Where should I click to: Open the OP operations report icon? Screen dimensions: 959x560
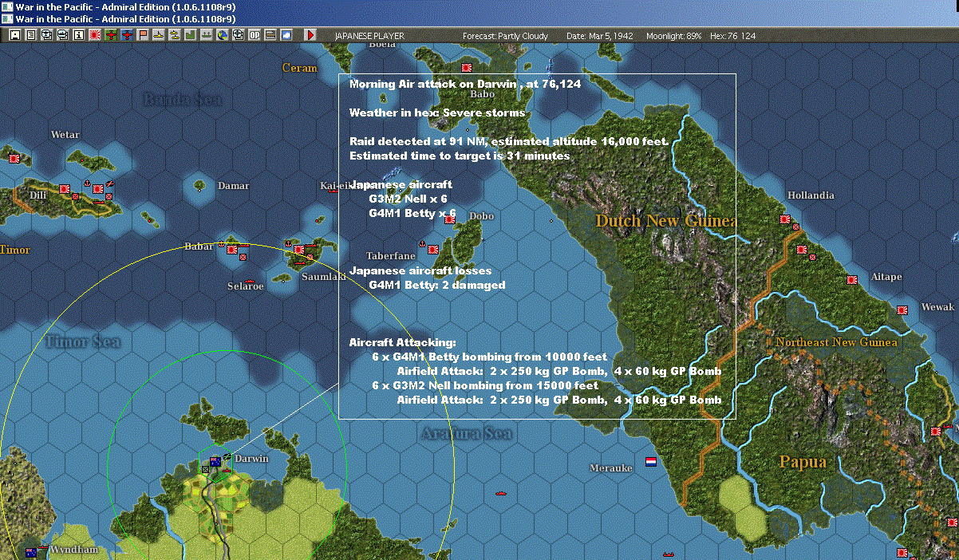click(255, 35)
